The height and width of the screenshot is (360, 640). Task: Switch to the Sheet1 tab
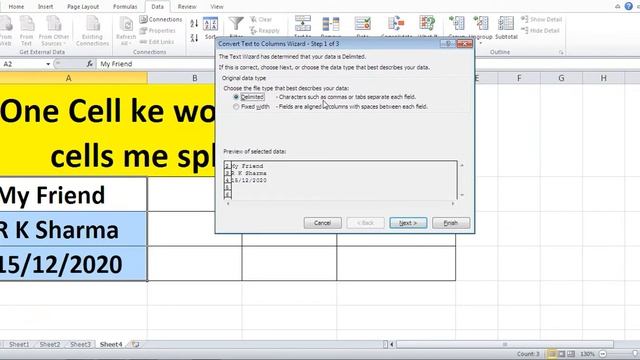coord(19,344)
